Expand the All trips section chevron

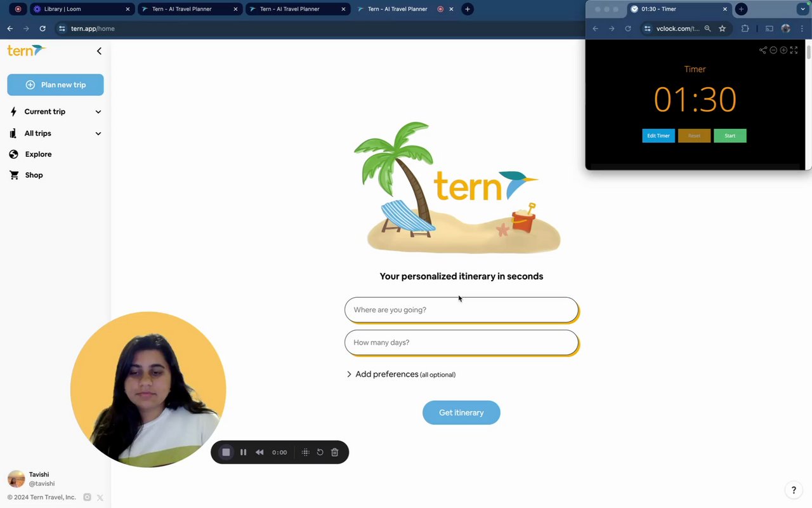(x=98, y=133)
